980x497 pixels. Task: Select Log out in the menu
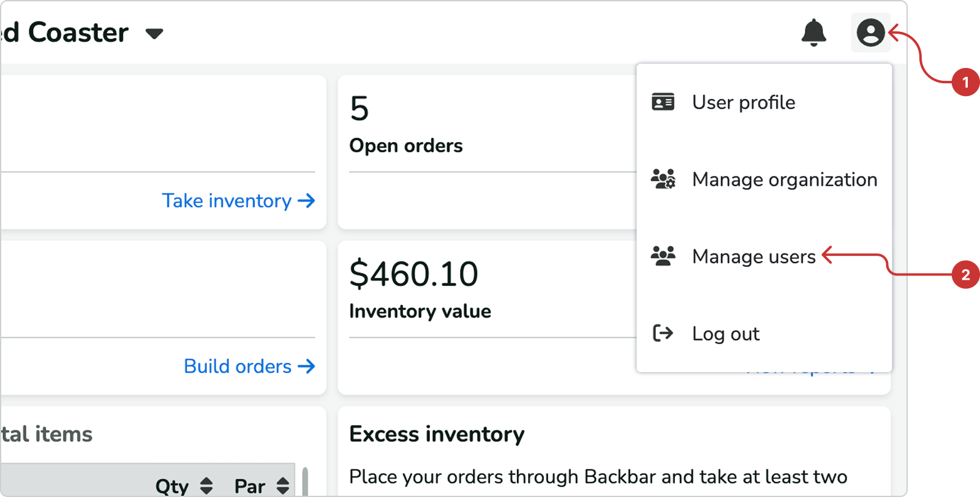[764, 334]
